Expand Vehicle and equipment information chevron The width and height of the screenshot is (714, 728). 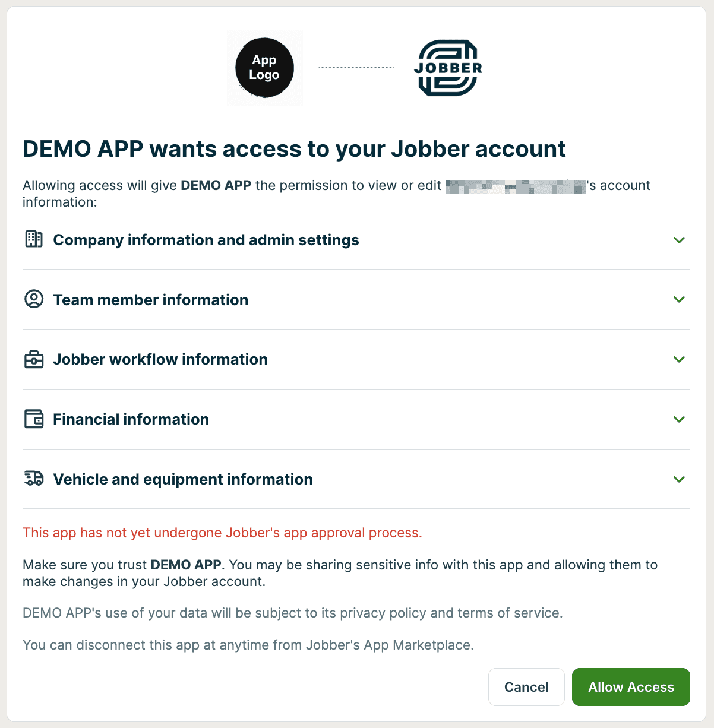pos(679,479)
